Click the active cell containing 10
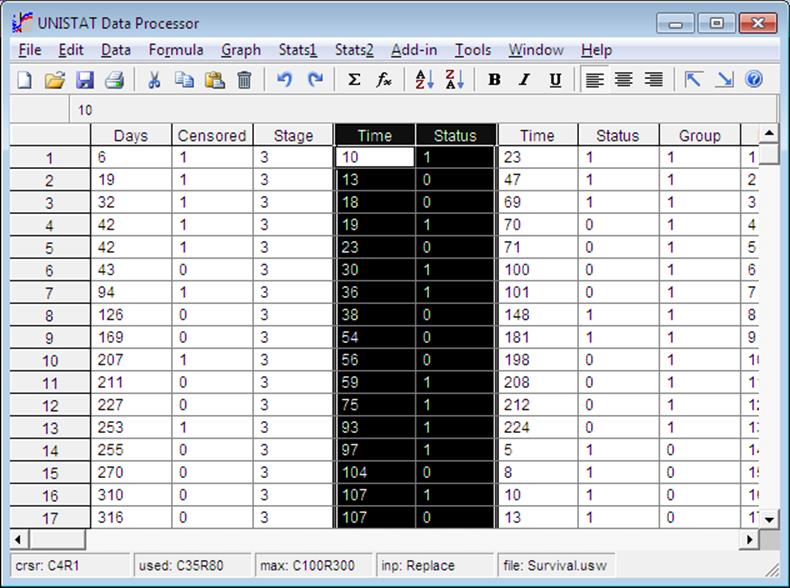790x588 pixels. [x=375, y=157]
